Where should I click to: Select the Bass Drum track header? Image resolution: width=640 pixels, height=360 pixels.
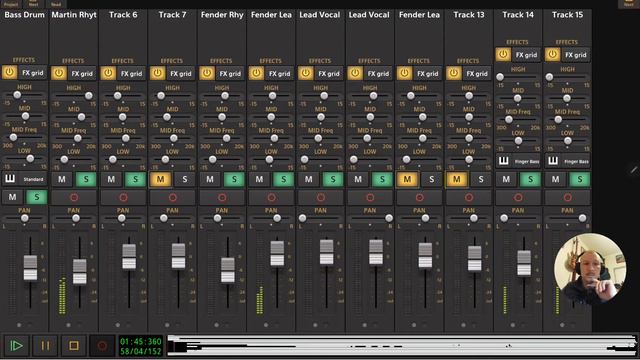[24, 15]
